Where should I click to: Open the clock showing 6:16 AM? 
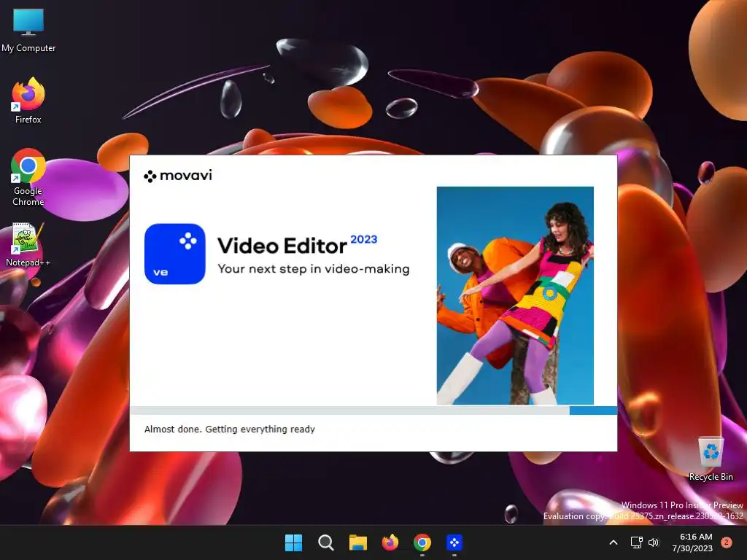(x=693, y=542)
